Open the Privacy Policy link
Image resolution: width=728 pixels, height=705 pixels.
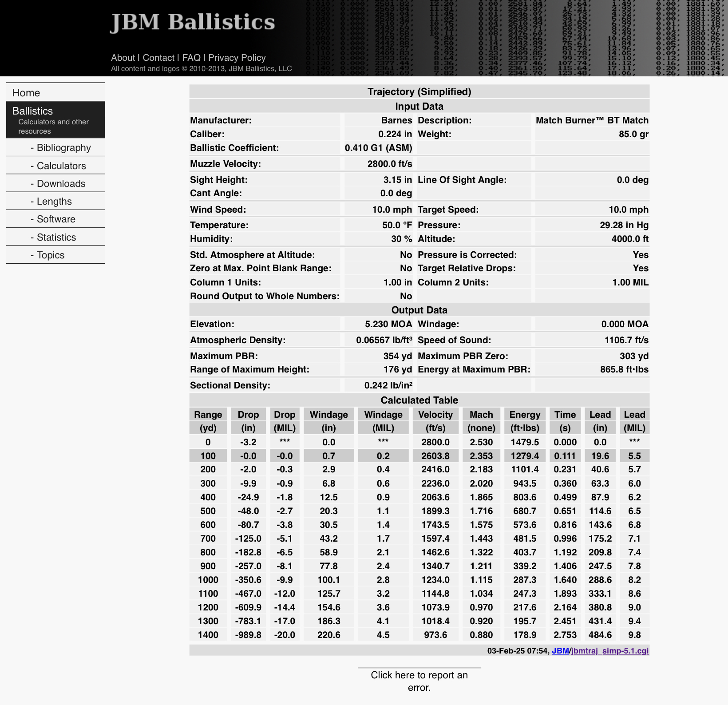[237, 58]
